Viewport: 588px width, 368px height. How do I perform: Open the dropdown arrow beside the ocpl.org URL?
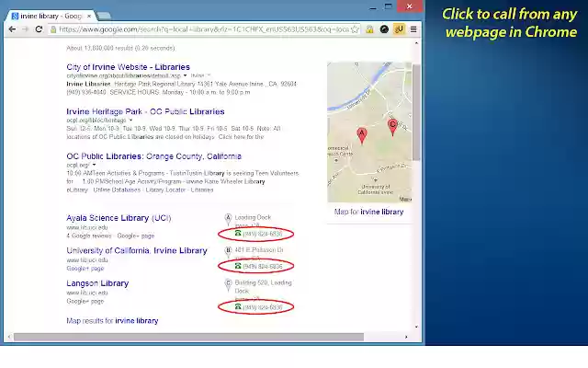[94, 165]
